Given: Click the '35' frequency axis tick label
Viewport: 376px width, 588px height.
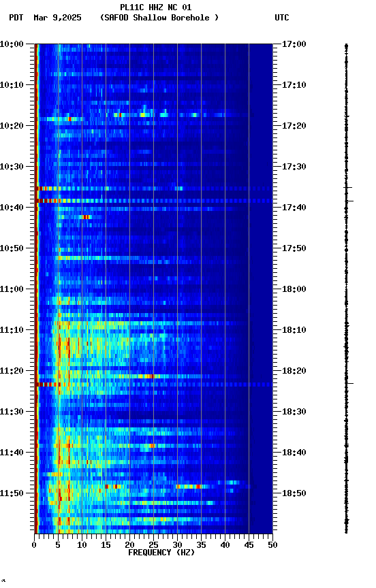Looking at the screenshot, I should (201, 545).
